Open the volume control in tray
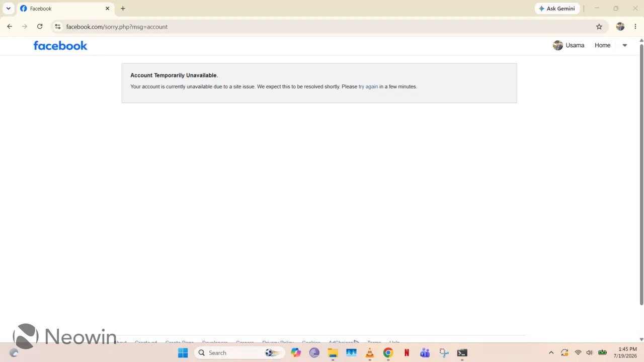 [590, 353]
